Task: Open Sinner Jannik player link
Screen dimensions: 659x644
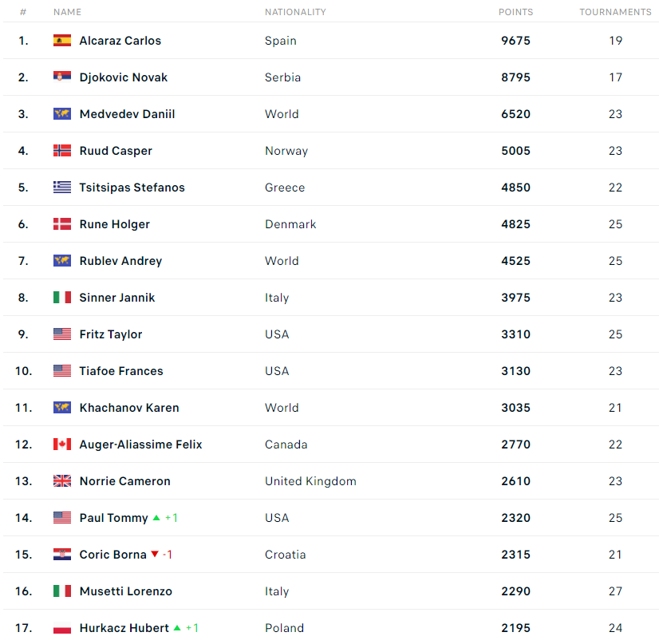Action: [117, 298]
